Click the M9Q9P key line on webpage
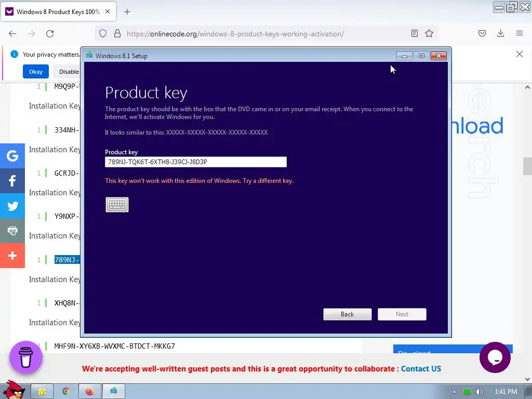This screenshot has height=399, width=532. (x=67, y=87)
